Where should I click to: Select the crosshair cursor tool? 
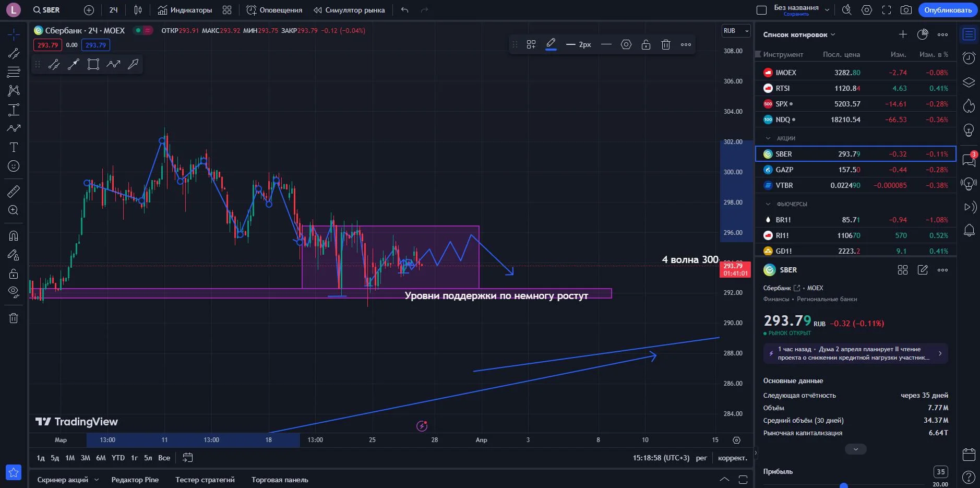(x=14, y=34)
